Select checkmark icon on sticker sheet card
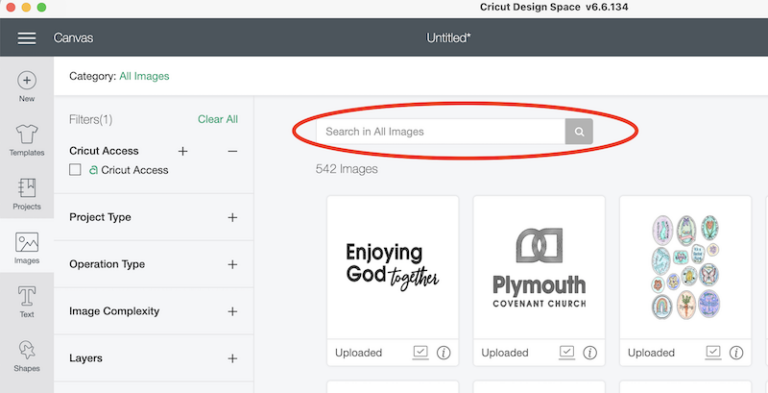The image size is (768, 393). [x=713, y=352]
